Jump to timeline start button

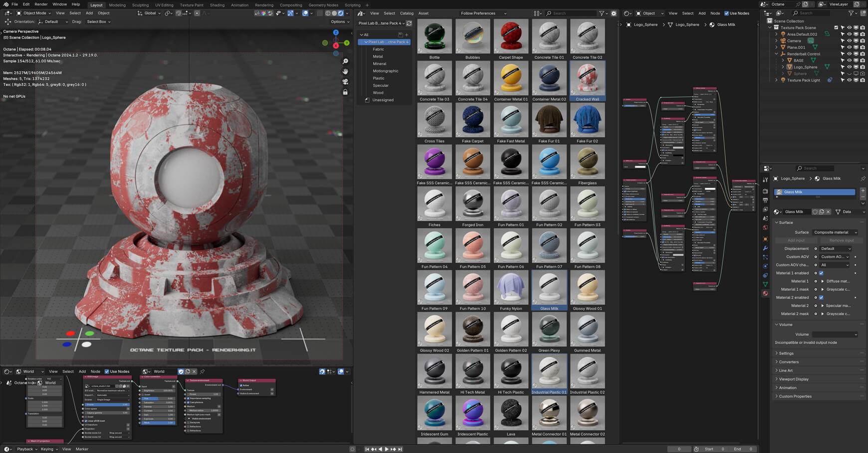coord(367,449)
